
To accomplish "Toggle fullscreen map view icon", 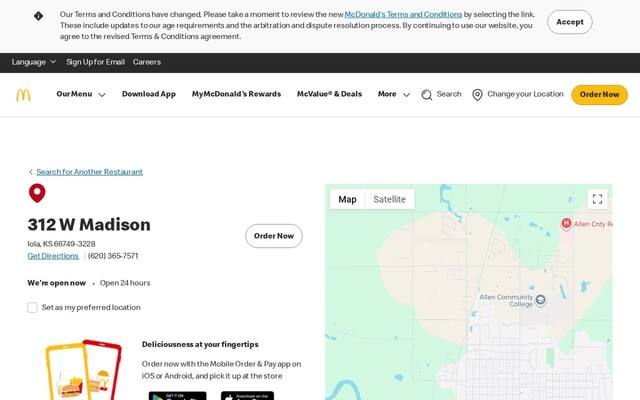I will pyautogui.click(x=597, y=199).
